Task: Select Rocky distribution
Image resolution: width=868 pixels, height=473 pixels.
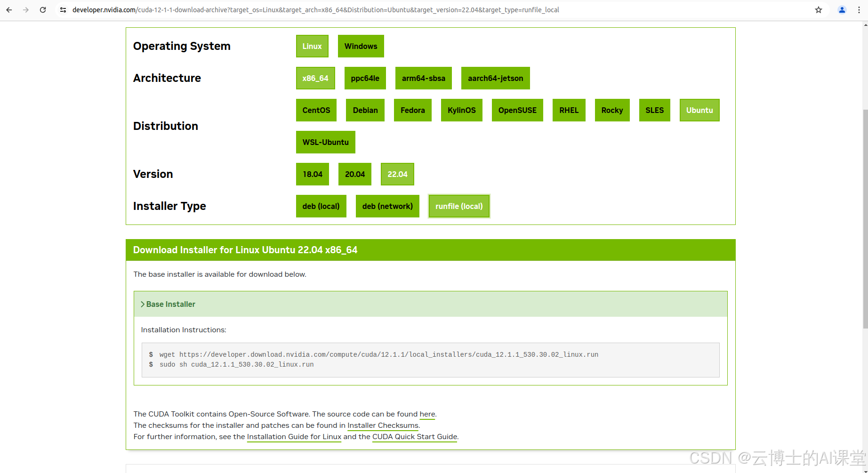Action: tap(612, 110)
